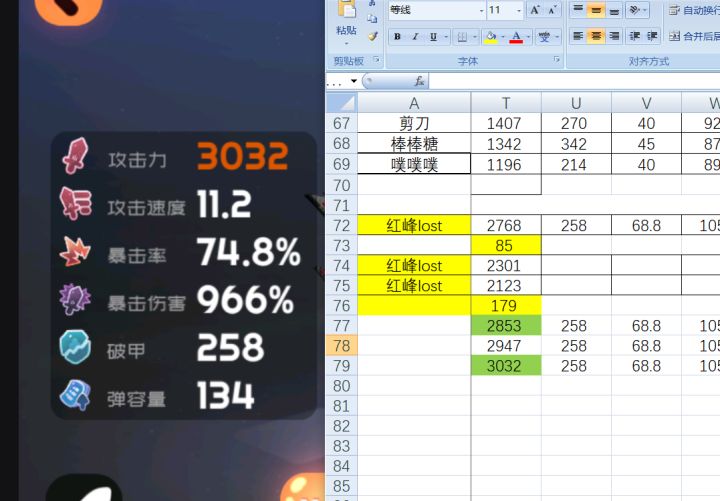This screenshot has height=501, width=720.
Task: Click the Format Painter brush icon
Action: tap(372, 36)
